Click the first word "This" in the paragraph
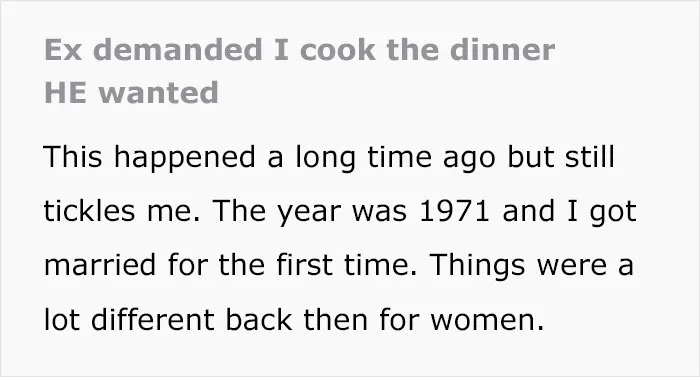 [73, 157]
